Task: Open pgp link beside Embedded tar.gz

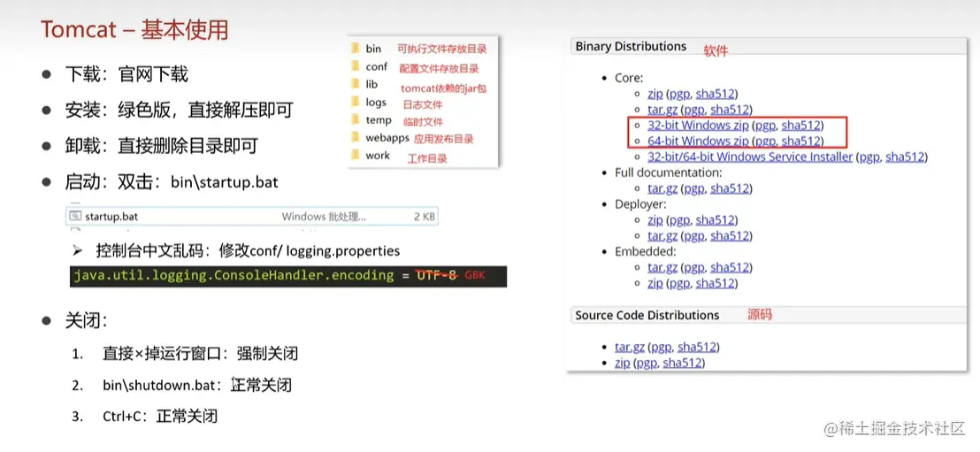Action: click(693, 268)
